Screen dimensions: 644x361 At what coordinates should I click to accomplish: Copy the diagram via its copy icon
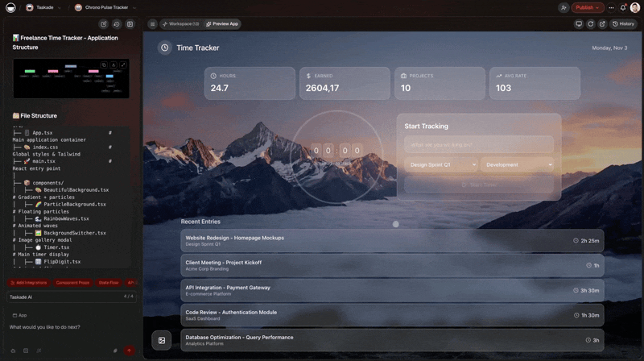click(x=104, y=65)
